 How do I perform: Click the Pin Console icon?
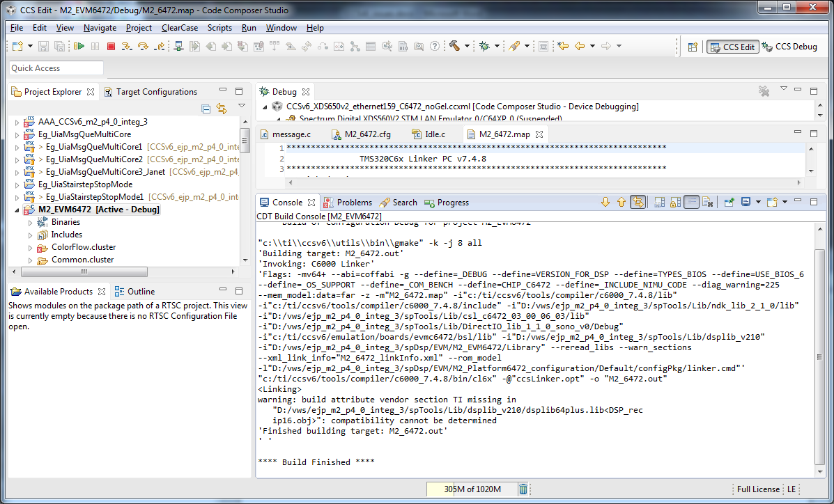(729, 202)
